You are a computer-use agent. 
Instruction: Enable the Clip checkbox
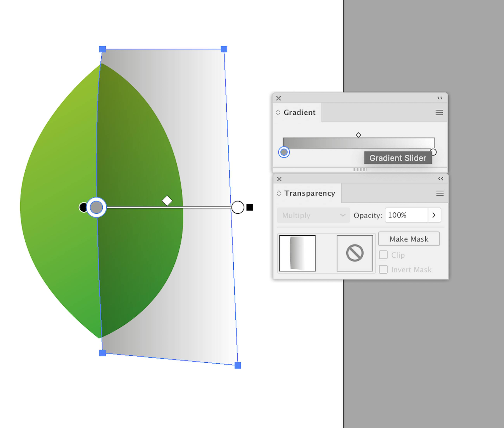click(x=383, y=255)
